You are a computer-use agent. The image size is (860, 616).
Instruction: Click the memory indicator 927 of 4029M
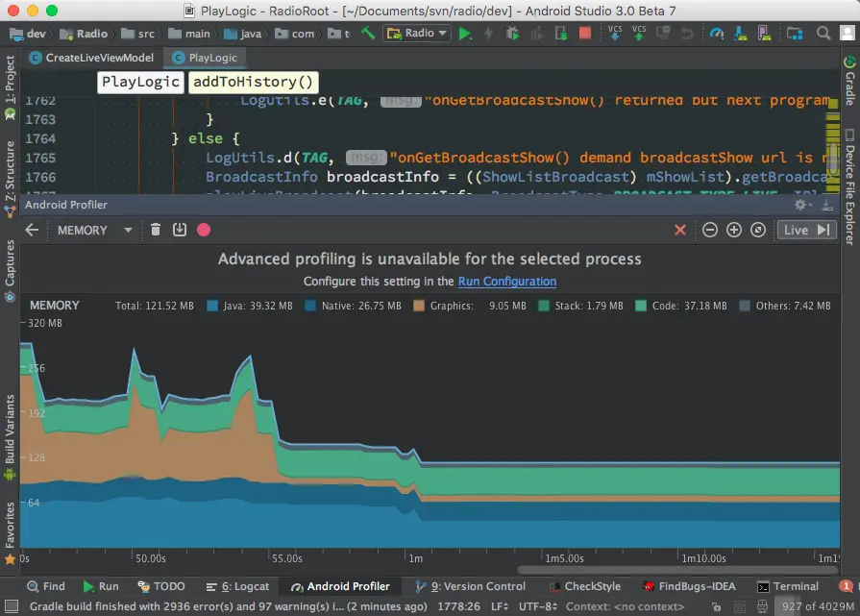click(818, 606)
